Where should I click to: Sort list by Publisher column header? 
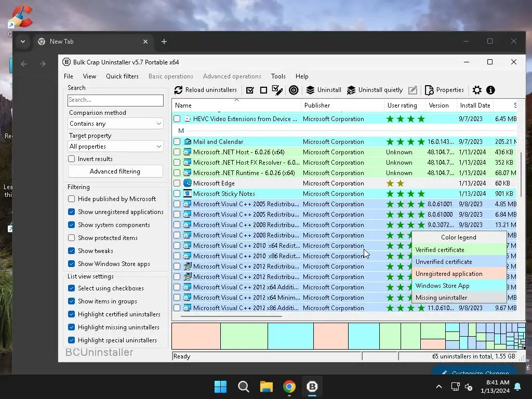(x=343, y=105)
